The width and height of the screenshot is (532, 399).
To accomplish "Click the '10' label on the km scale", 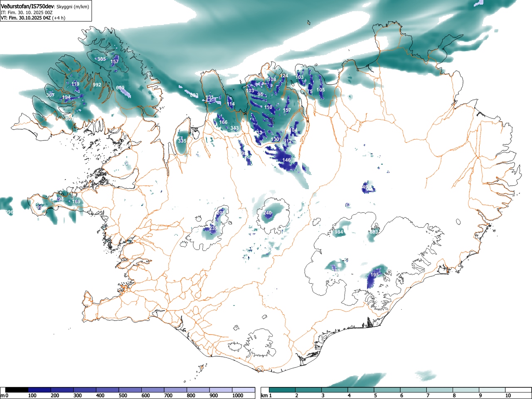I will (507, 396).
